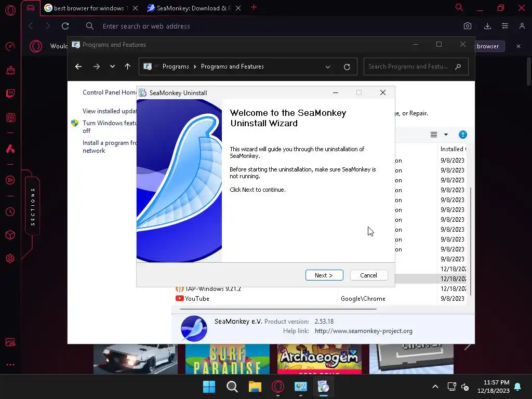Open Aria AI icon in sidebar
Screen dimensions: 532x399
coord(10,149)
